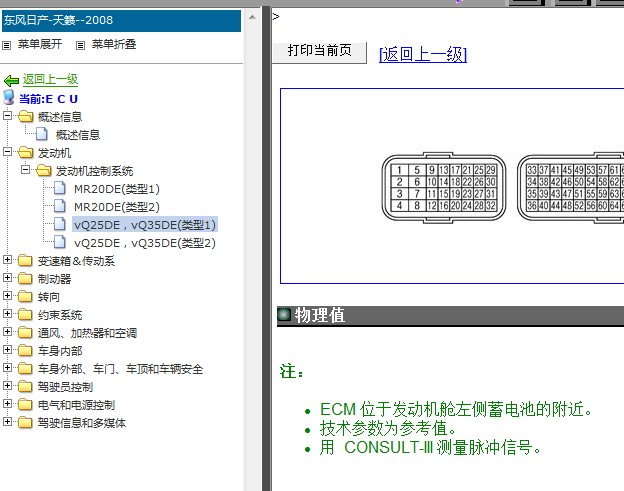Click the green bullet icon beside 物理值
The height and width of the screenshot is (491, 624).
284,314
